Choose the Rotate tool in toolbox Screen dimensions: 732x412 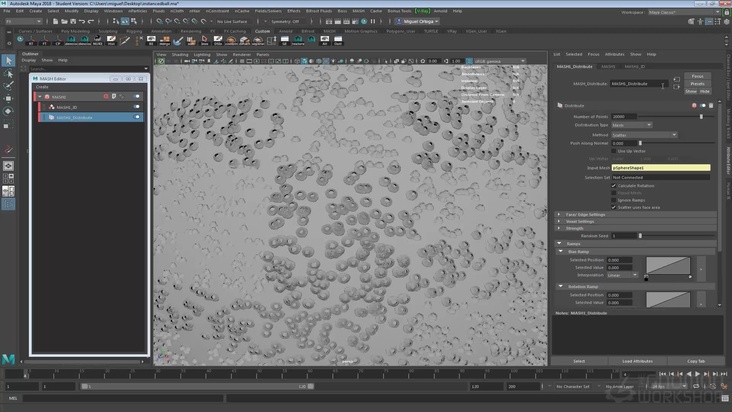(8, 111)
